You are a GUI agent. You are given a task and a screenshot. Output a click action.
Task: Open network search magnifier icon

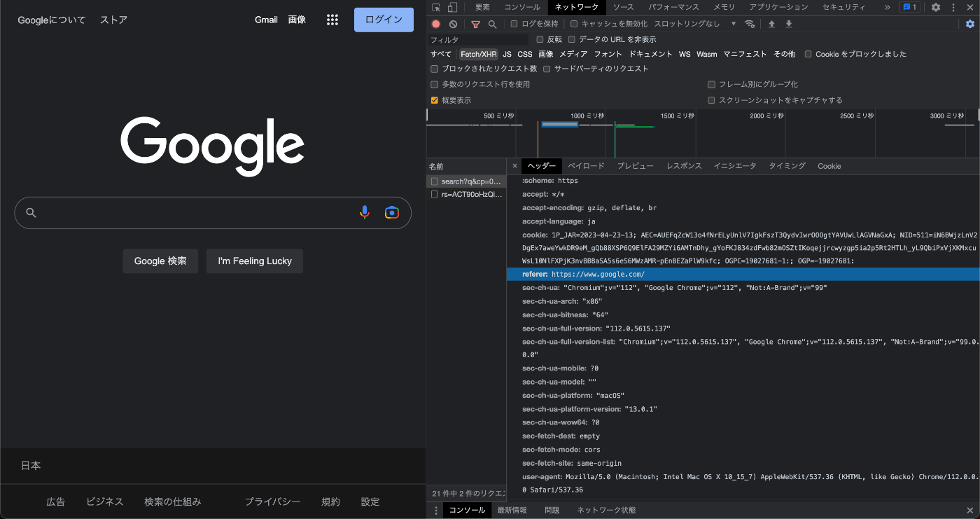click(492, 24)
